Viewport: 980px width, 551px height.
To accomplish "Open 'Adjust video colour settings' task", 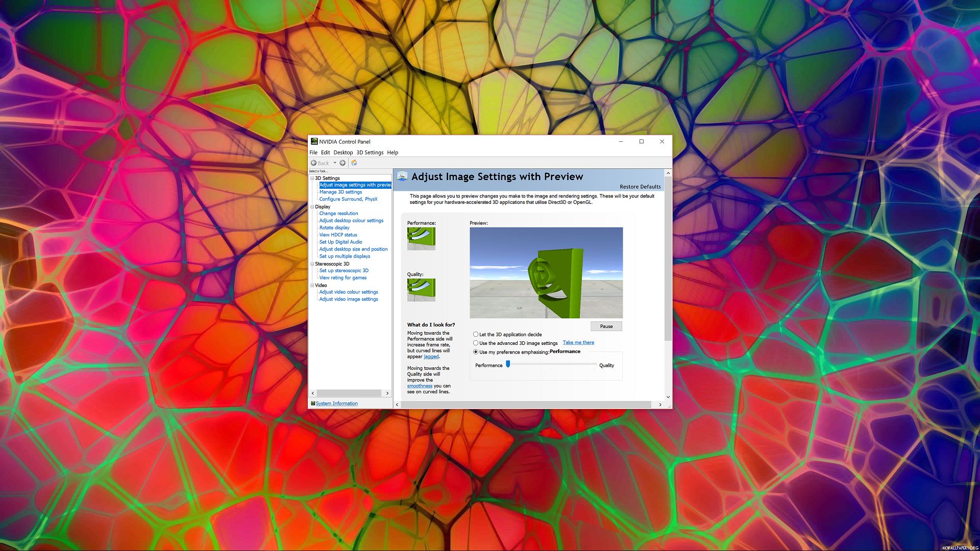I will click(x=349, y=292).
